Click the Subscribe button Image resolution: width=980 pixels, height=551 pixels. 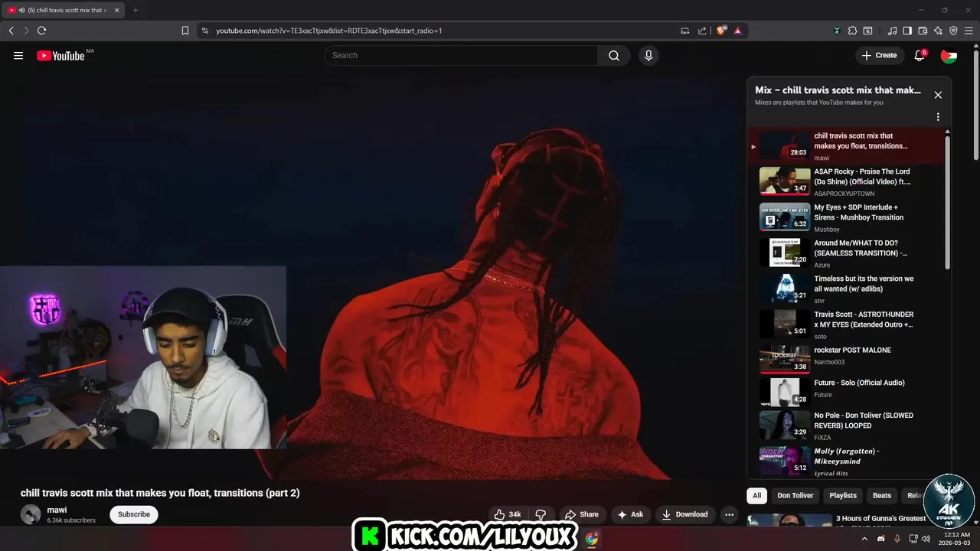[134, 514]
